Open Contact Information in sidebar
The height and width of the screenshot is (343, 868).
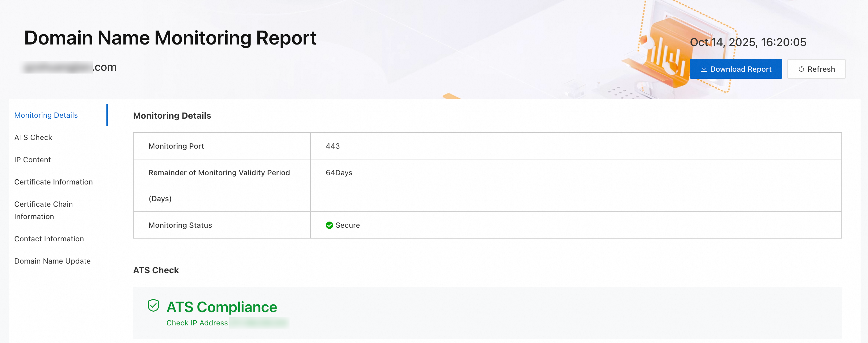(49, 239)
